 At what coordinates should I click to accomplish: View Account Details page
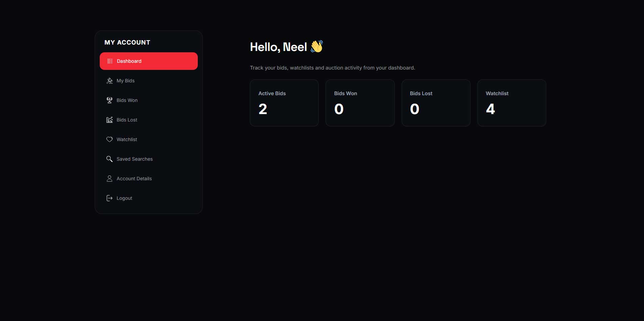pos(149,179)
